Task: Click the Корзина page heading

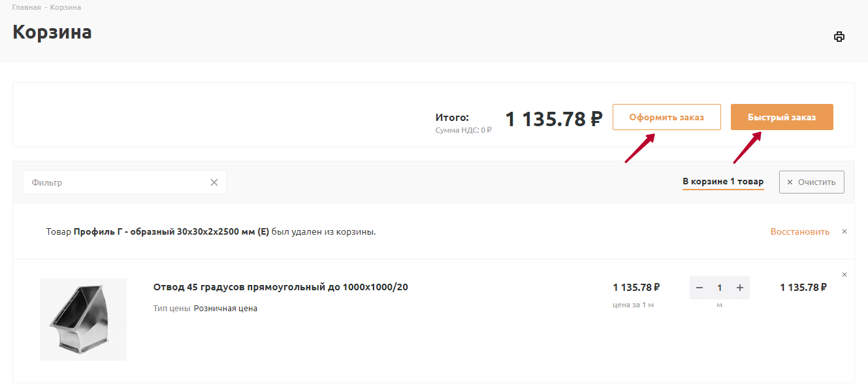Action: [x=52, y=32]
